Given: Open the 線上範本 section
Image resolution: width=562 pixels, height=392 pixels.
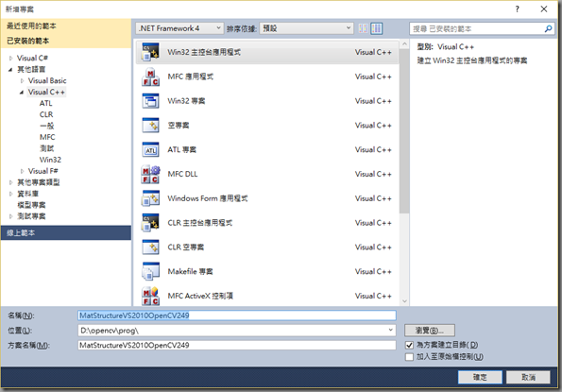Looking at the screenshot, I should point(66,233).
